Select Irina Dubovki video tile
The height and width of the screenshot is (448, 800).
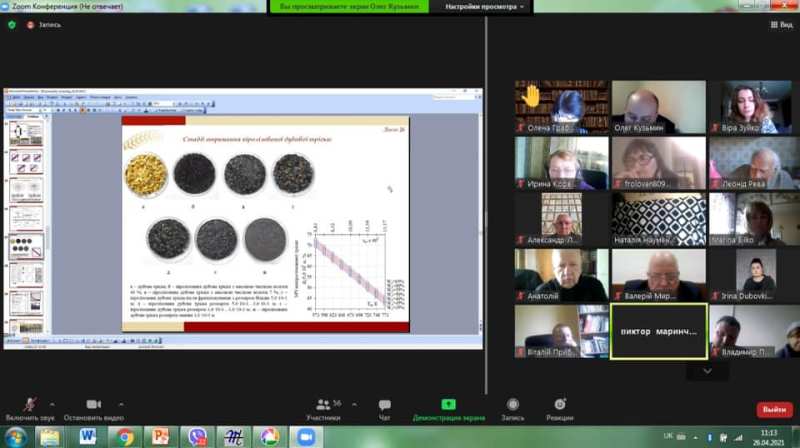click(x=755, y=275)
